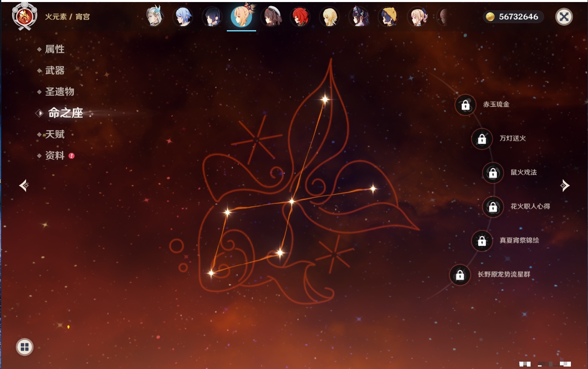Open the 鼠火戏法 constellation label
Image resolution: width=588 pixels, height=369 pixels.
(524, 172)
